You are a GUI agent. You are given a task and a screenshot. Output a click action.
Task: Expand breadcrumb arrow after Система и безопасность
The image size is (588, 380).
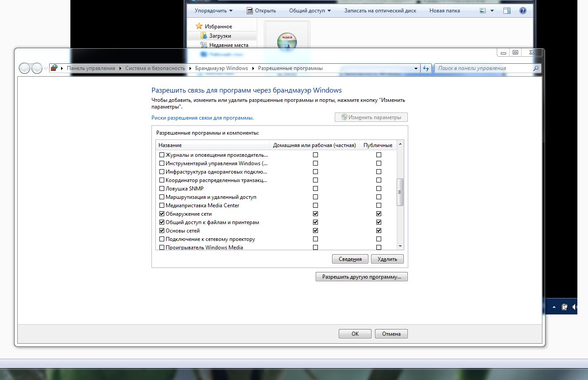coord(190,68)
